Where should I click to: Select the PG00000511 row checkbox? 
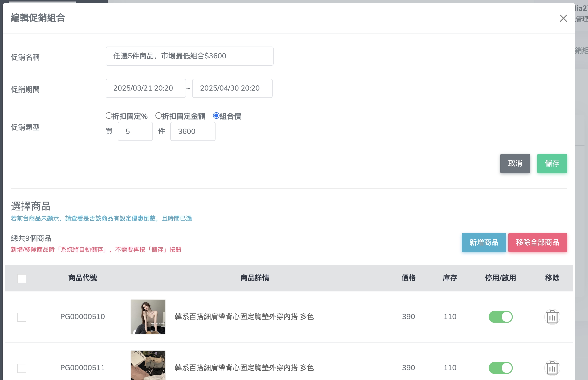click(x=22, y=368)
